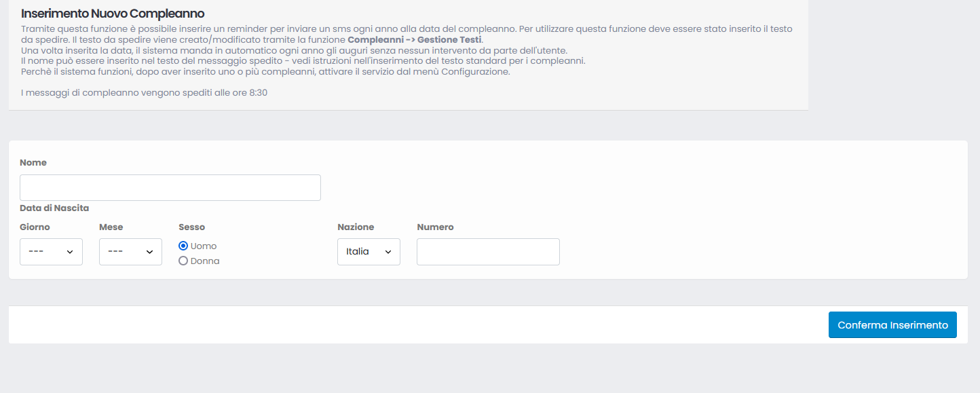980x393 pixels.
Task: Click the Data di Nascita label
Action: tap(54, 208)
